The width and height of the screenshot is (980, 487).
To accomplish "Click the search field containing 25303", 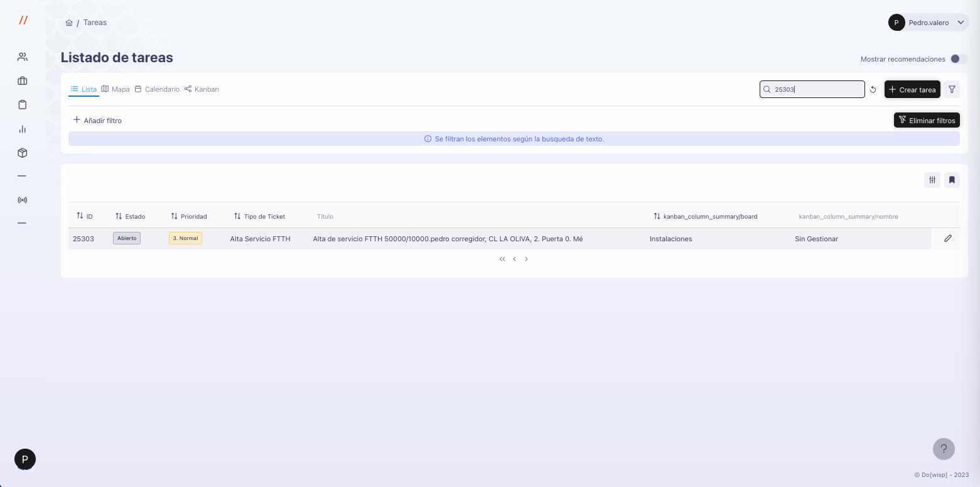I will tap(812, 89).
